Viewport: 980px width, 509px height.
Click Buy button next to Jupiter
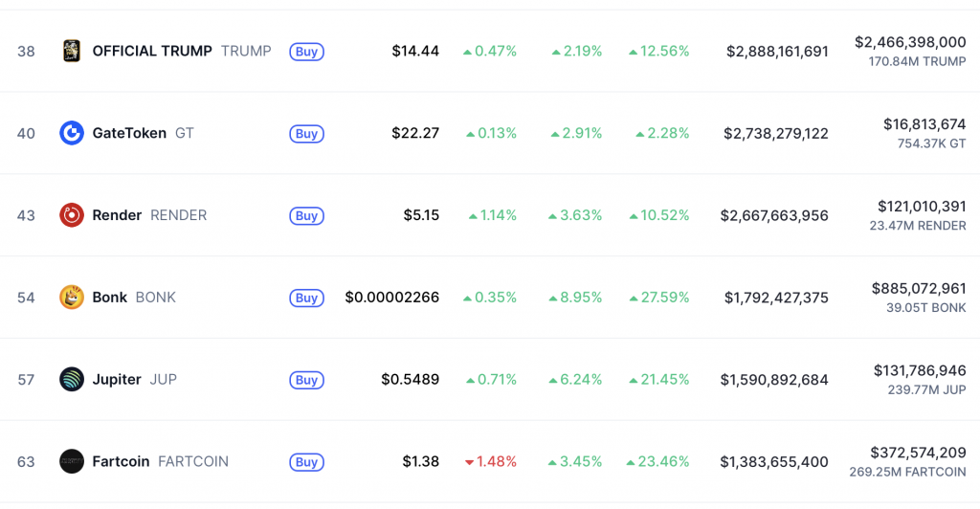point(306,380)
